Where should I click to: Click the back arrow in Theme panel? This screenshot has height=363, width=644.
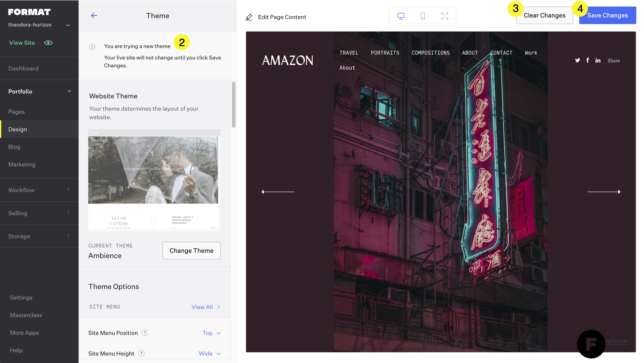[94, 16]
